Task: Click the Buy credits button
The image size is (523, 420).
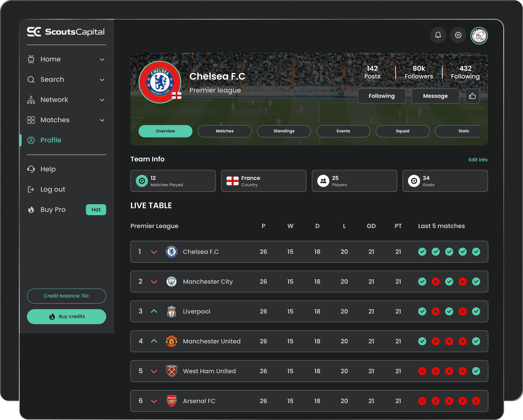Action: tap(66, 316)
